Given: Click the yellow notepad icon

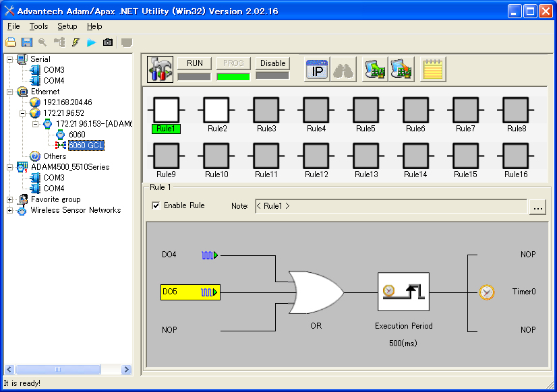Looking at the screenshot, I should point(433,69).
